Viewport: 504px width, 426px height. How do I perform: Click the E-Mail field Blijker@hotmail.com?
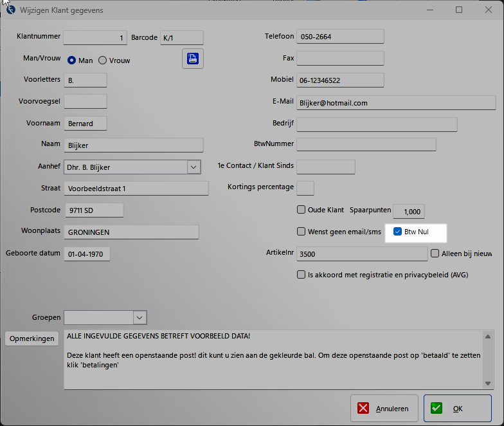(x=396, y=103)
